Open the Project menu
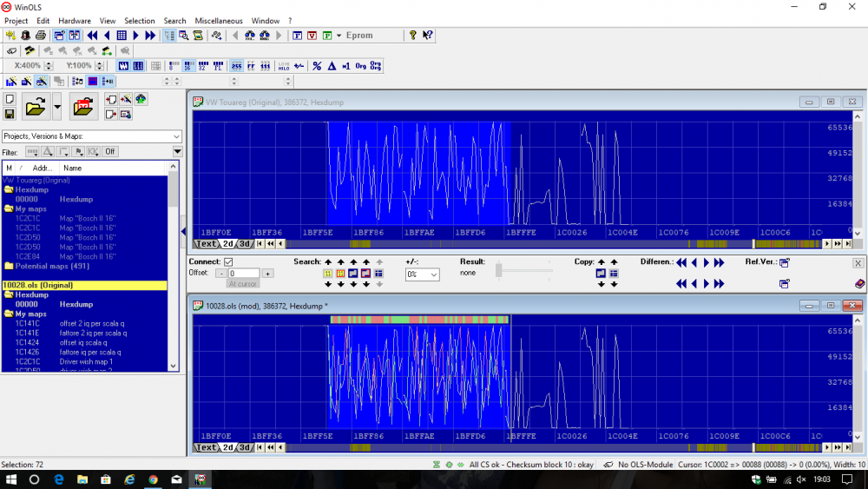Screen dimensions: 868x489 16,21
